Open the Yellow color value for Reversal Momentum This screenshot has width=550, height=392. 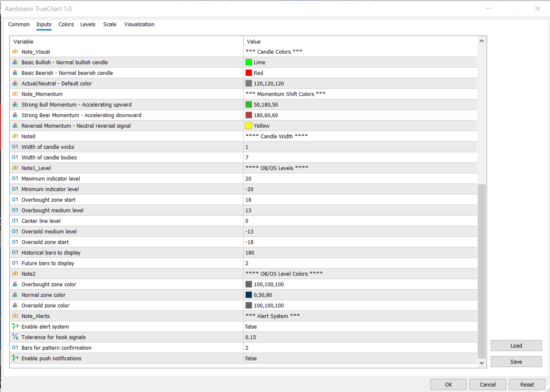[x=261, y=126]
